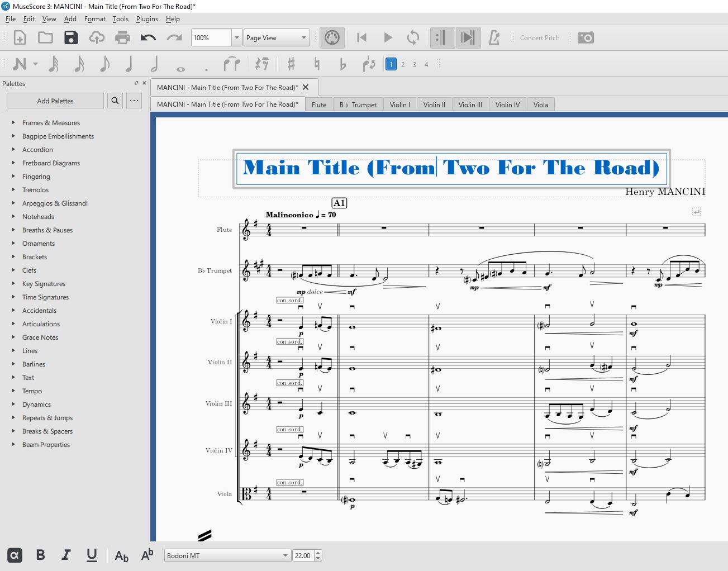Open the print dialog
This screenshot has height=571, width=728.
(x=122, y=37)
